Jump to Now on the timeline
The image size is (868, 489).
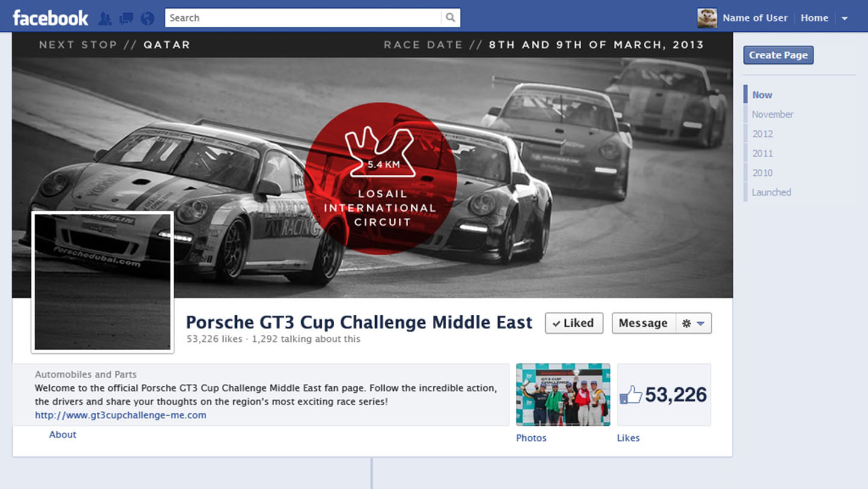tap(762, 95)
